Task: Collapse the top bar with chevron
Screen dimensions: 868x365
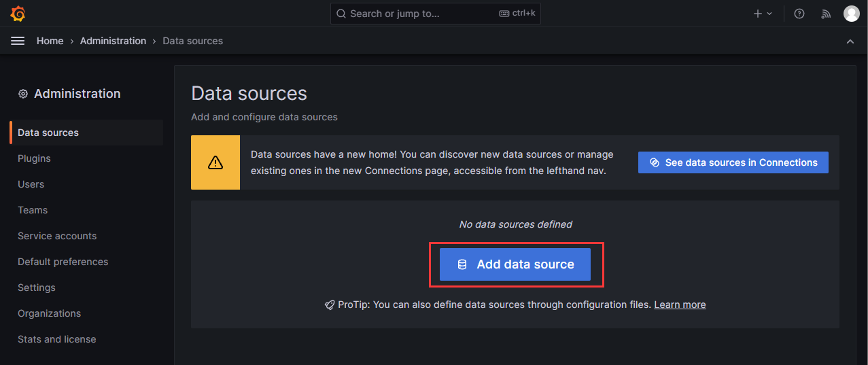Action: click(x=850, y=41)
